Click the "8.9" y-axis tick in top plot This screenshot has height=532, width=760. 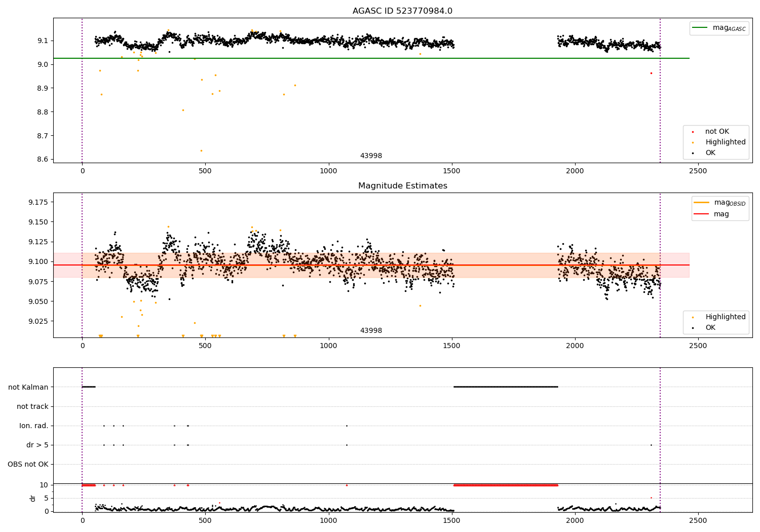[x=43, y=88]
